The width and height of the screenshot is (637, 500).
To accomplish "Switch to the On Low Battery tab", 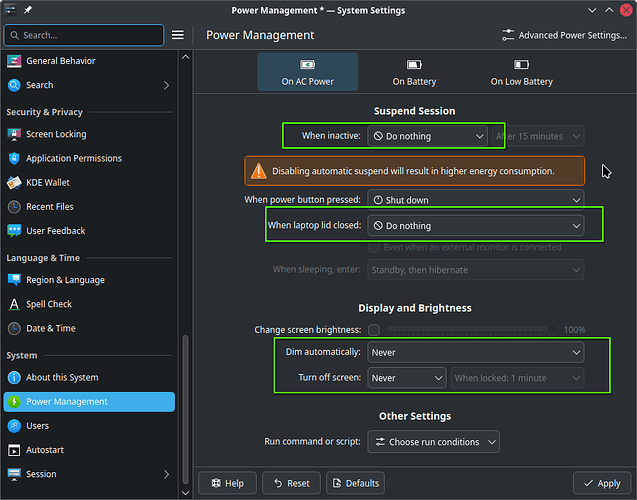I will (522, 72).
